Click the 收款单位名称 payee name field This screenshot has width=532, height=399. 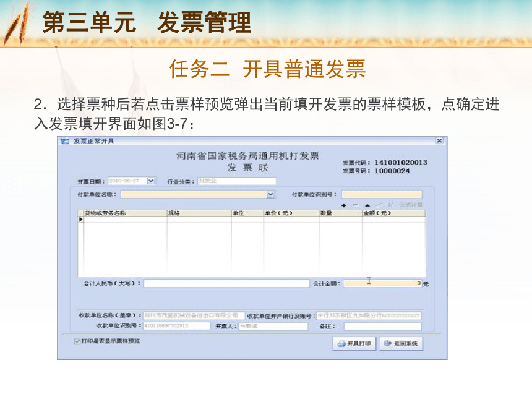194,315
